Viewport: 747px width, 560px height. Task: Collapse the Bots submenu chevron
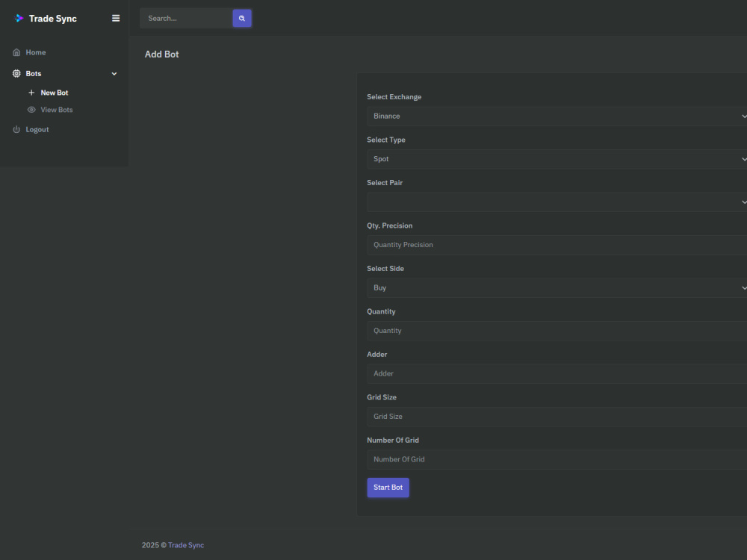point(114,74)
